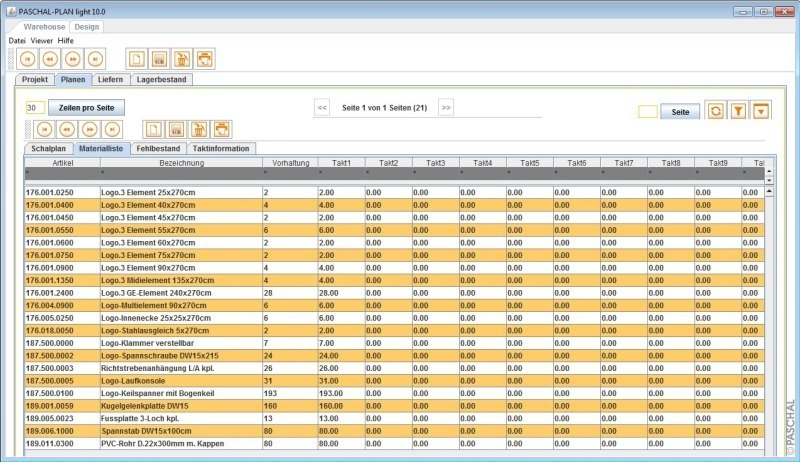Sort by the Bezeichnung column header
This screenshot has width=800, height=462.
(x=182, y=163)
